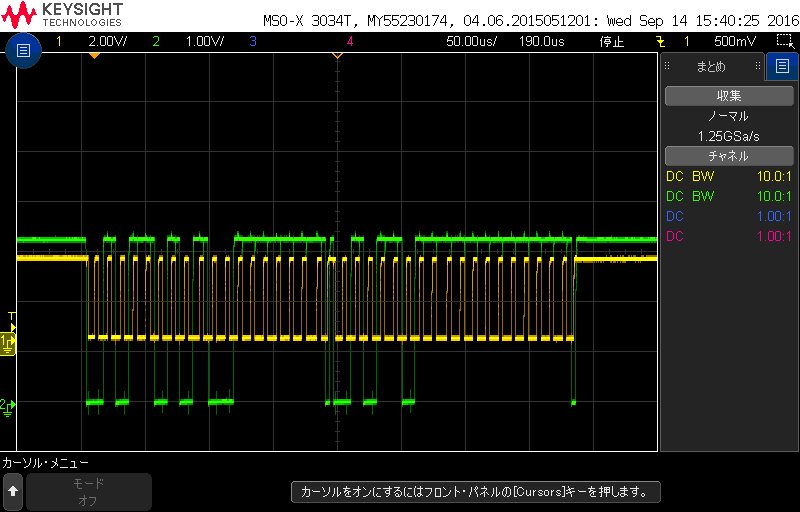Click the 収集 acquisition header button
The width and height of the screenshot is (800, 512).
(x=729, y=96)
